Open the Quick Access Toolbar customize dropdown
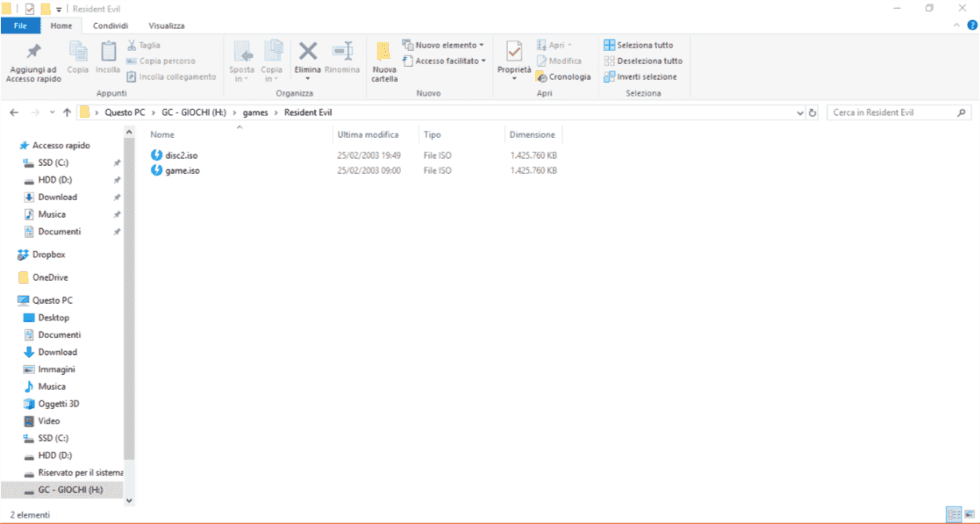Screen dimensions: 980x524 pos(59,10)
